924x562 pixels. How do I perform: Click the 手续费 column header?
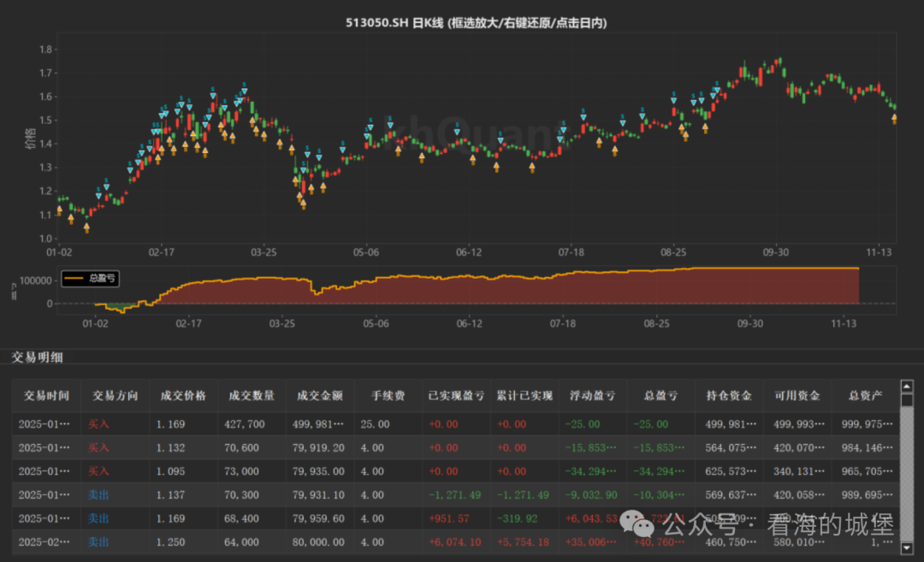tap(388, 396)
